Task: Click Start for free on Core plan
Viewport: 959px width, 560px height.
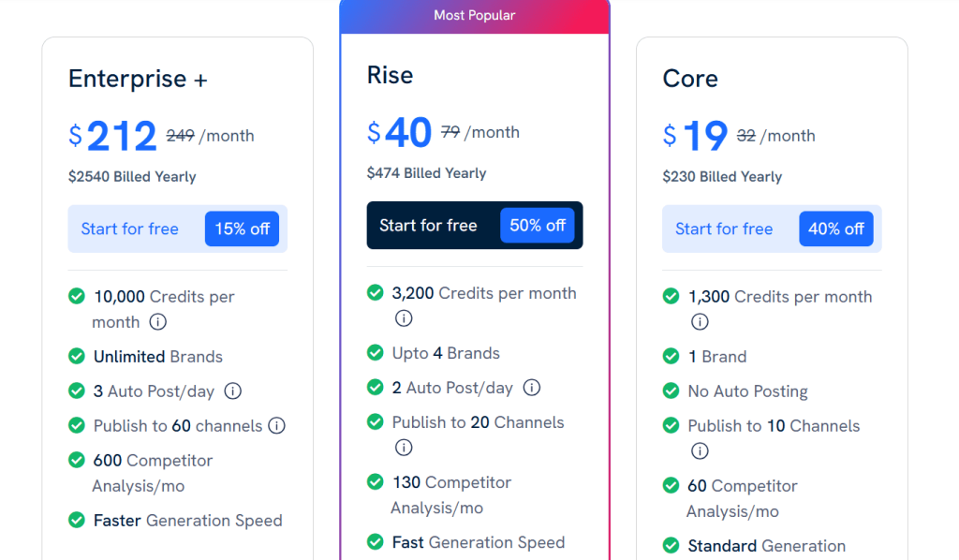Action: point(724,229)
